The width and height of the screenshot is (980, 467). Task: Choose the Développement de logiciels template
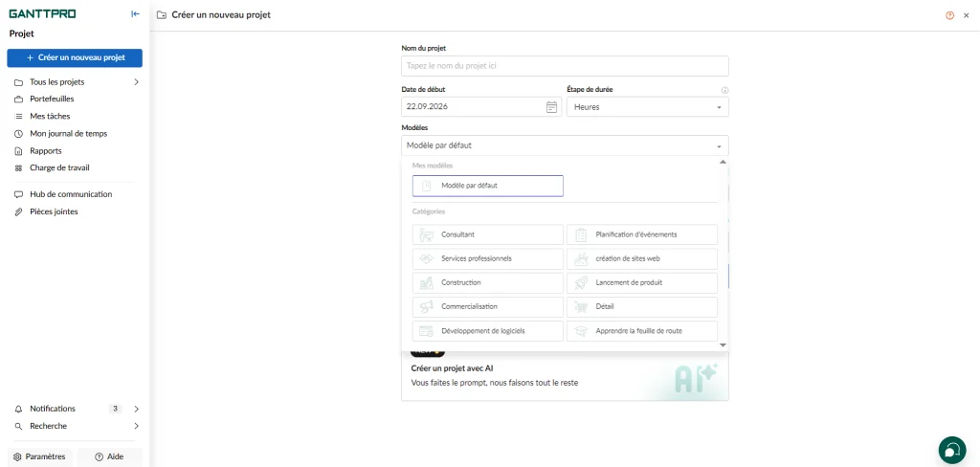point(488,331)
